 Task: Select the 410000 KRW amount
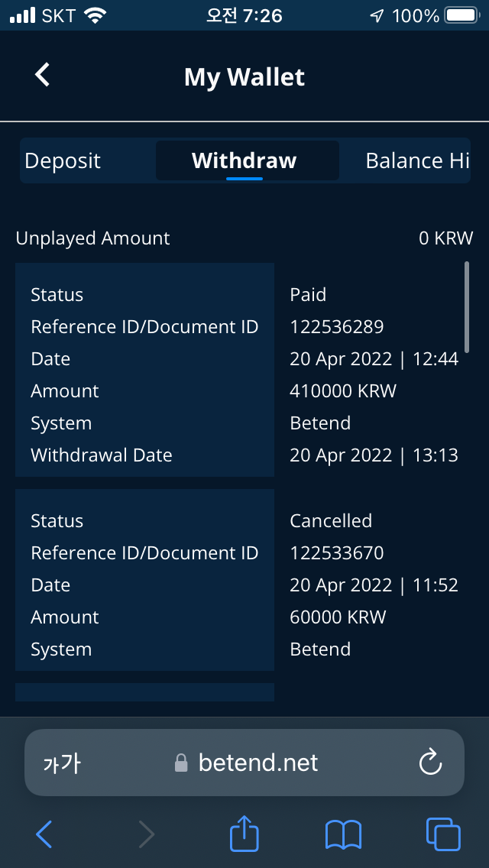coord(343,390)
